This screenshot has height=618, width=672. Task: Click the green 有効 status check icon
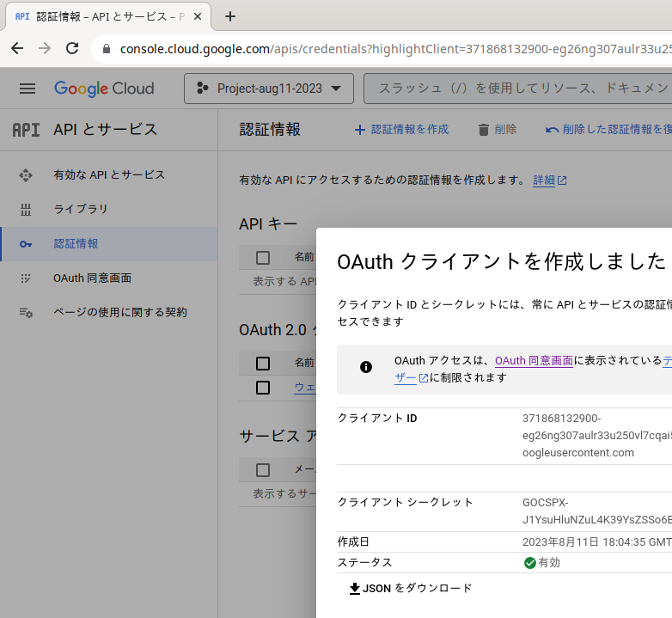click(530, 563)
